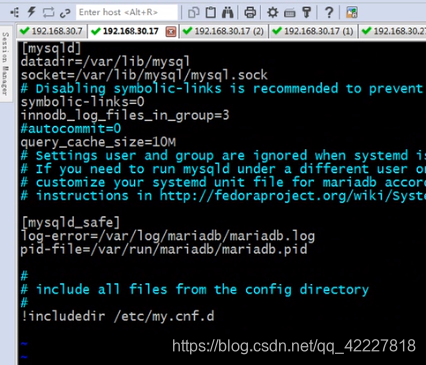
Task: Close the 192.168.30.17 tab
Action: 171,32
